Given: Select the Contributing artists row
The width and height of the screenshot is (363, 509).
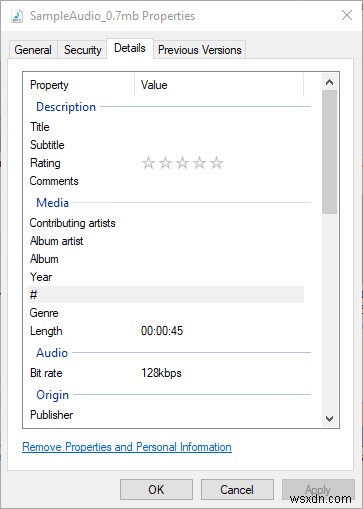Looking at the screenshot, I should tap(166, 223).
